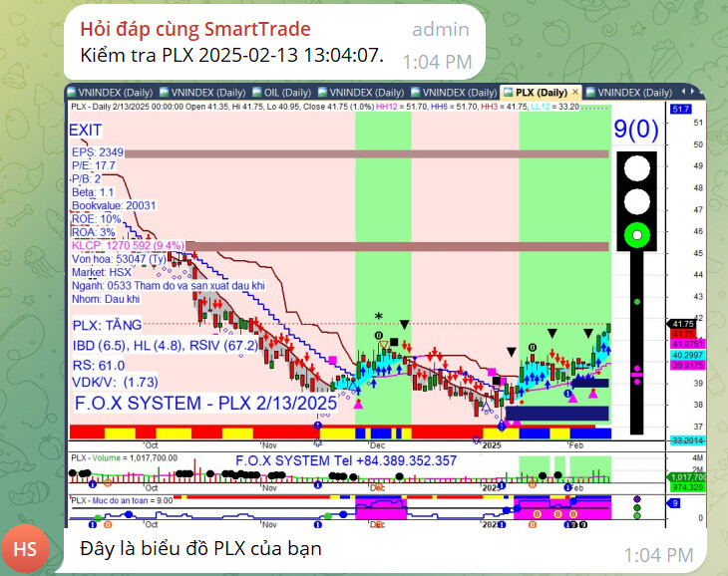Click the admin badge in the message header
This screenshot has width=728, height=576.
coord(441,30)
